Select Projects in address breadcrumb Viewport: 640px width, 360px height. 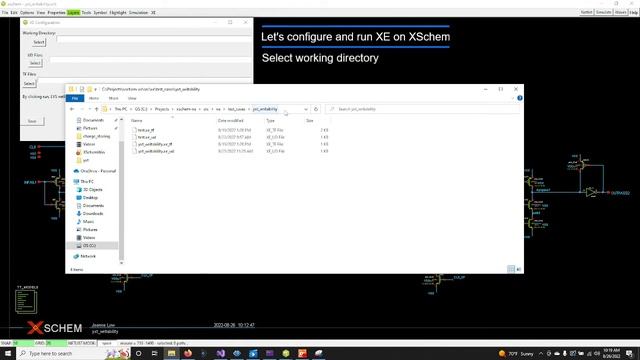162,109
